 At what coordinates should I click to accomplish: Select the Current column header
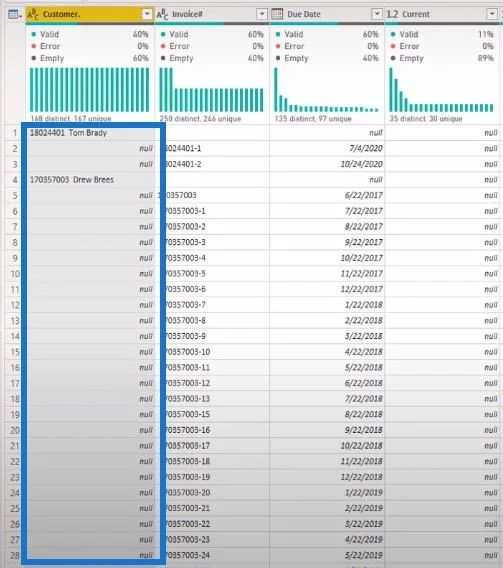[442, 14]
